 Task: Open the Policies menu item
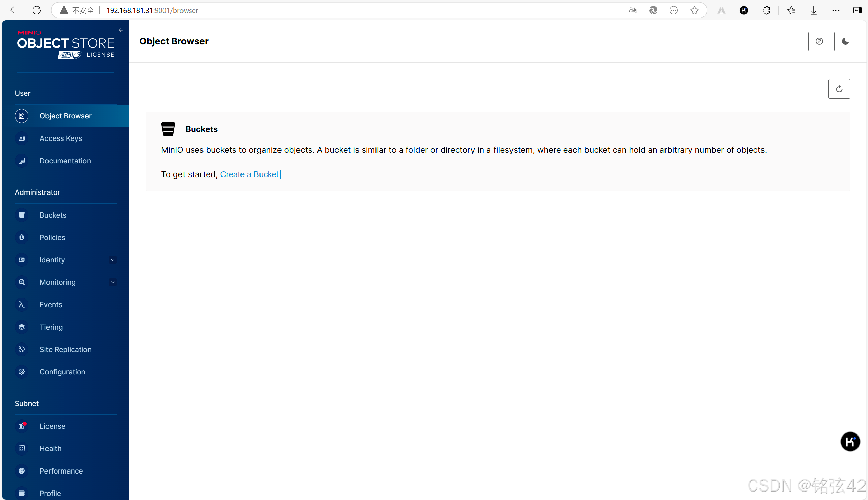pos(52,237)
